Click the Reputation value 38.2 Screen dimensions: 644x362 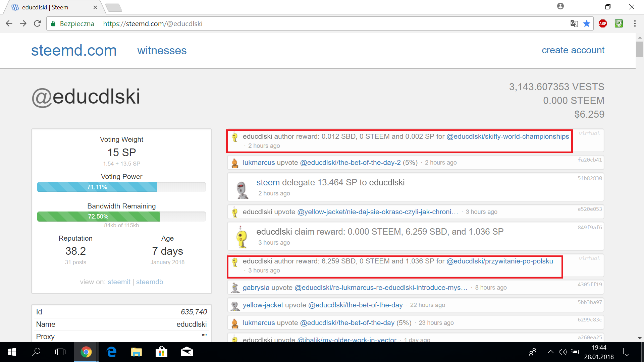point(75,251)
